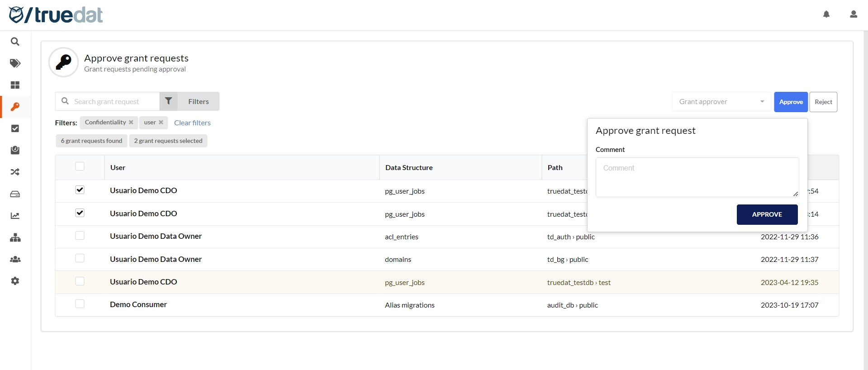Image resolution: width=868 pixels, height=370 pixels.
Task: Remove the Confidentiality filter chip
Action: tap(131, 123)
